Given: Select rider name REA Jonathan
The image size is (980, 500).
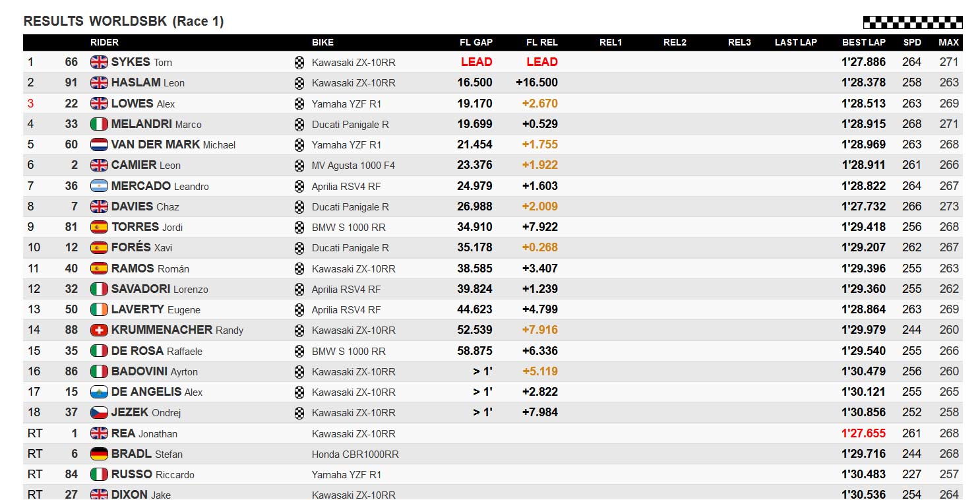Looking at the screenshot, I should [144, 433].
